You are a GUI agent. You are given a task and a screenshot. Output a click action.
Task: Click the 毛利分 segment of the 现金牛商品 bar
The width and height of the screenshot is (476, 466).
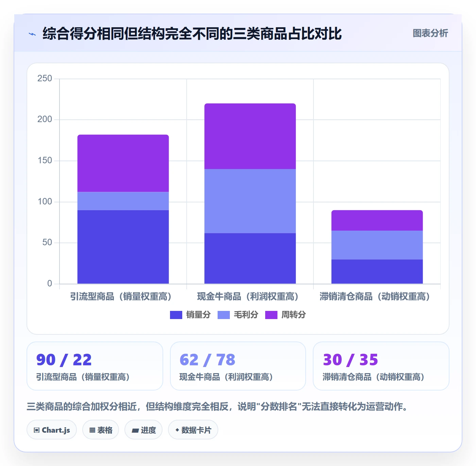tap(250, 201)
